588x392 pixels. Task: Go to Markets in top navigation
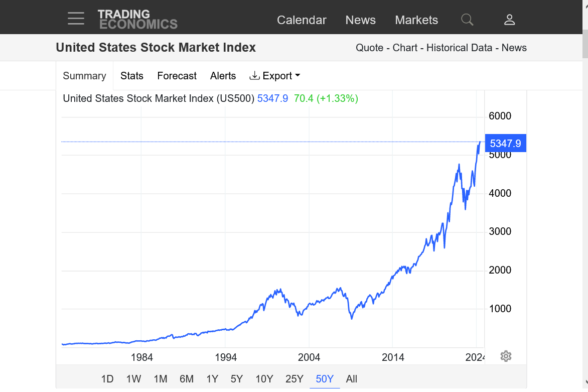[x=416, y=20]
